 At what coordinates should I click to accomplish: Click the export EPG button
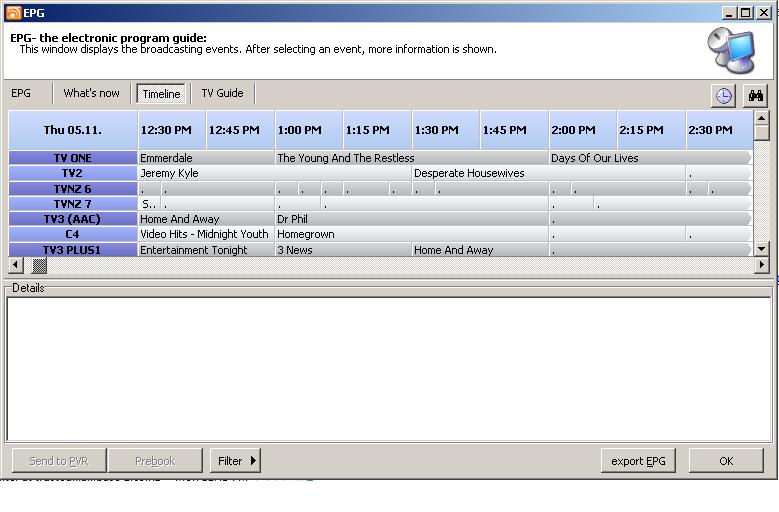(638, 461)
